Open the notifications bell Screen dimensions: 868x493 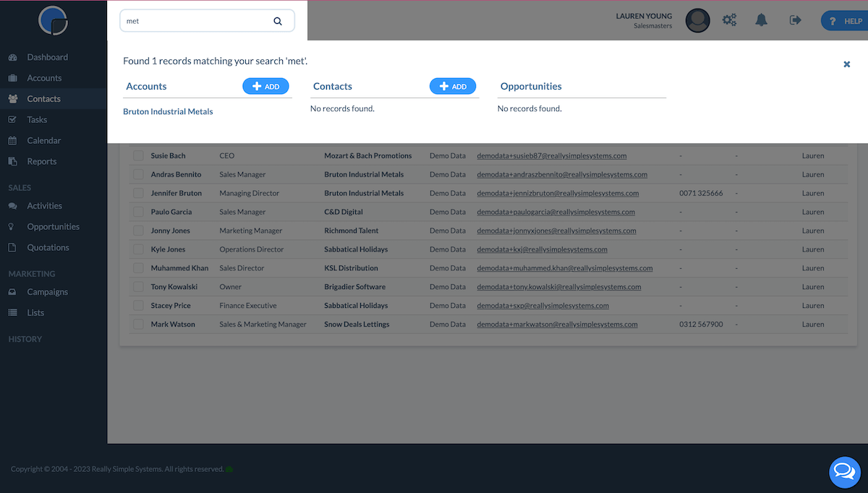pyautogui.click(x=761, y=20)
